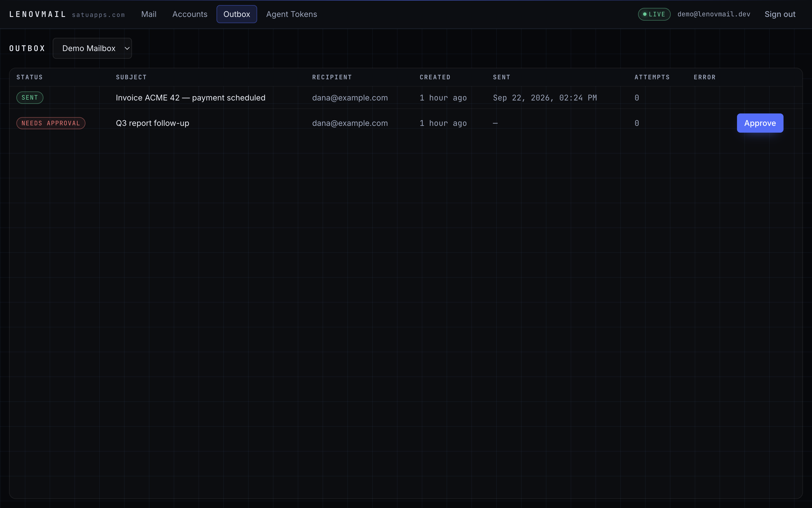Approve the Q3 report follow-up message
812x508 pixels.
tap(760, 123)
